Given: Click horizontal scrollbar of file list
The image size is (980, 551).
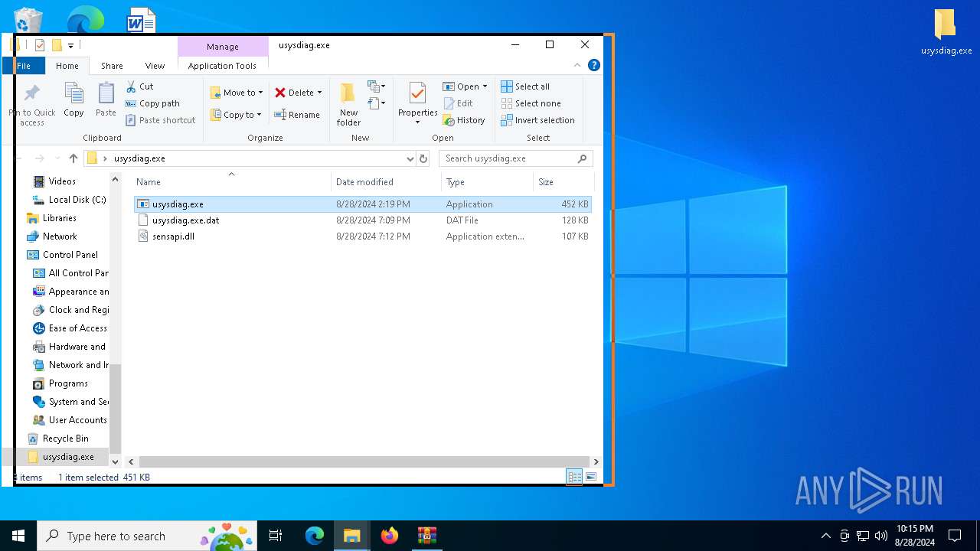Looking at the screenshot, I should (364, 461).
